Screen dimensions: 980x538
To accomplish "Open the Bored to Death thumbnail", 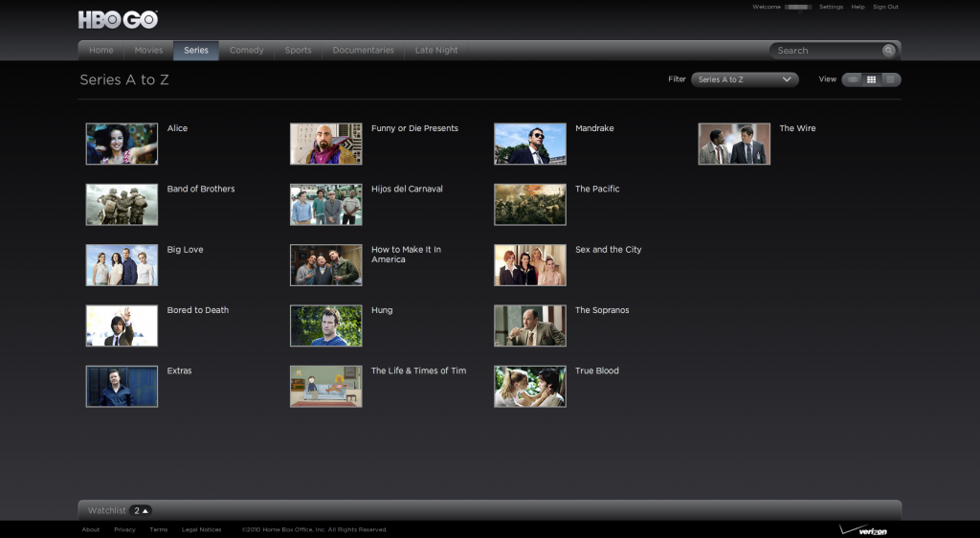I will click(x=122, y=325).
